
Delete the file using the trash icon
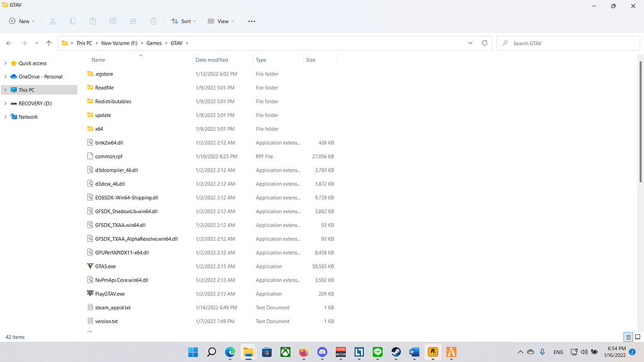tap(153, 21)
